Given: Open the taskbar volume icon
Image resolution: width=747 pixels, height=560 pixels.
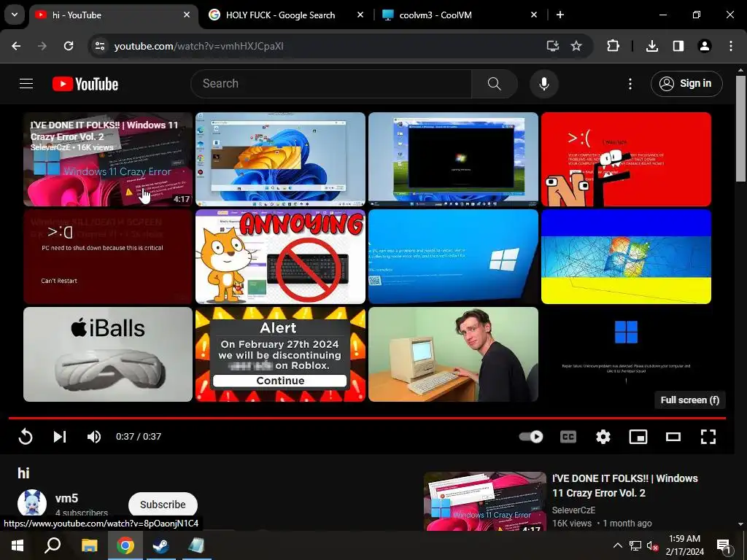Looking at the screenshot, I should click(x=652, y=545).
